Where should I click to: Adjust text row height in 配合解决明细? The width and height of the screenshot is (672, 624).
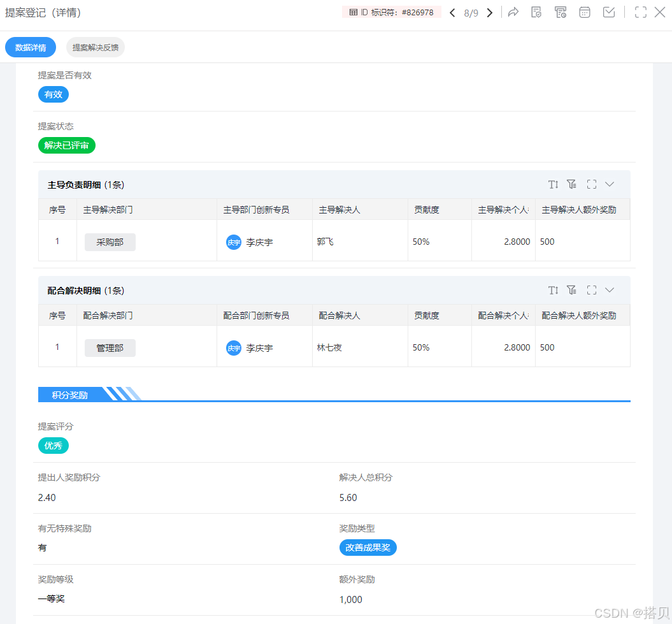click(554, 291)
